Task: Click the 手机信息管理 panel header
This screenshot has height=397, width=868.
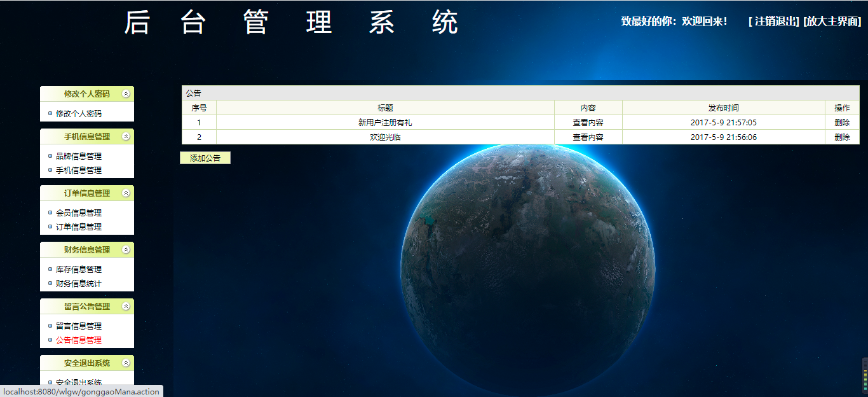Action: (87, 136)
